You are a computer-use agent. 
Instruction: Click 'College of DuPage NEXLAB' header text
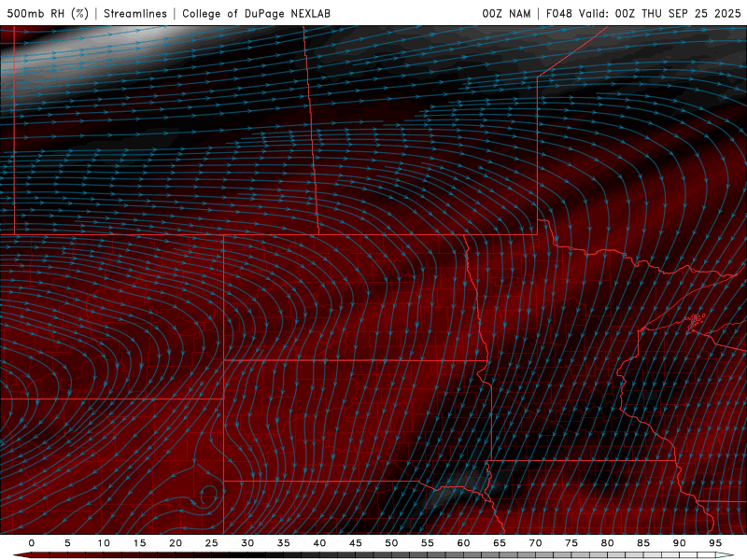point(256,13)
